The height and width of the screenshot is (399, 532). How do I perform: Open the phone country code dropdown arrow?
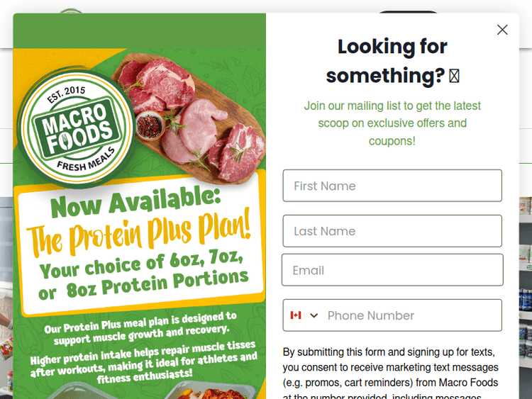(x=314, y=315)
